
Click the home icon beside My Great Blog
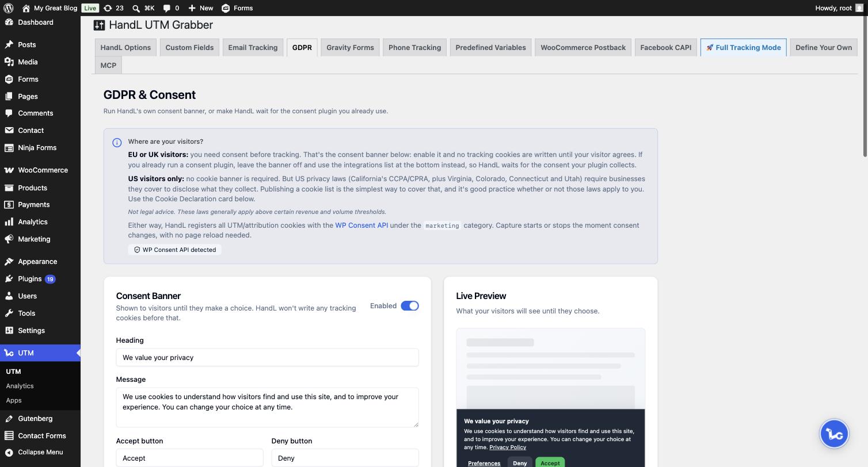click(x=26, y=8)
